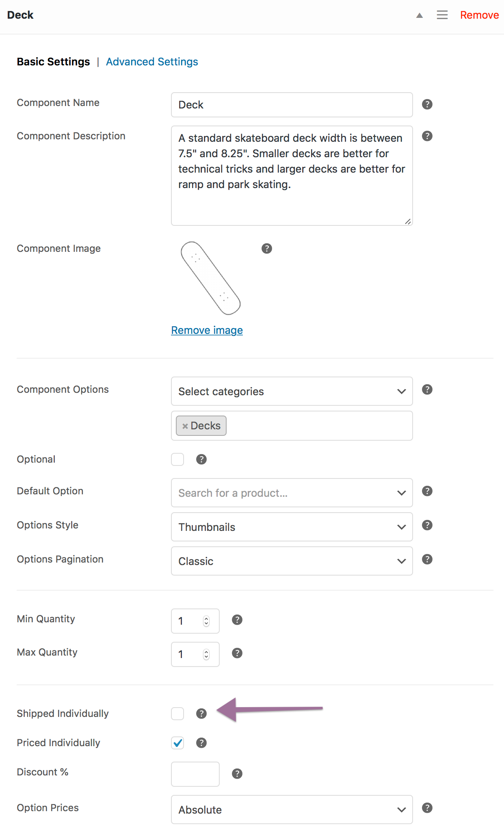Collapse the Deck component panel

(419, 15)
